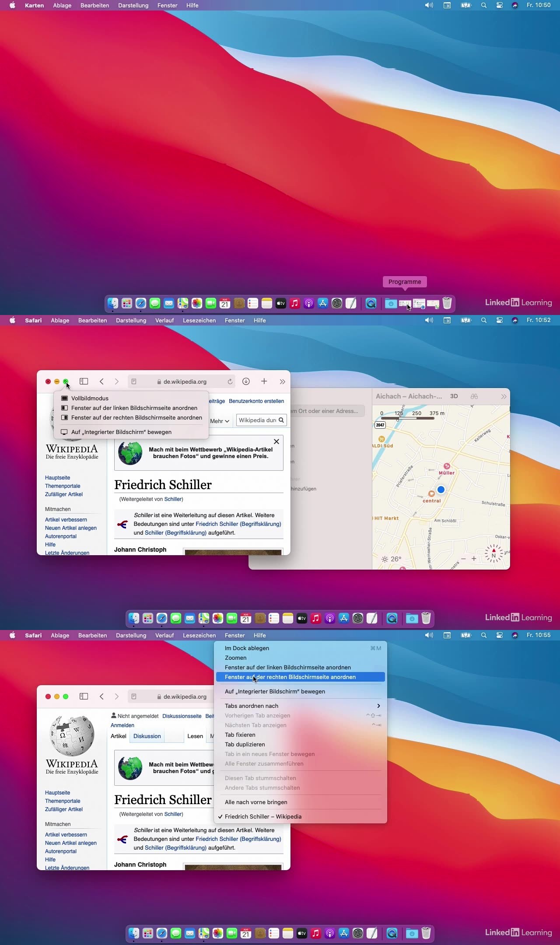Open the Diskussionsseite link
560x945 pixels.
(x=182, y=716)
